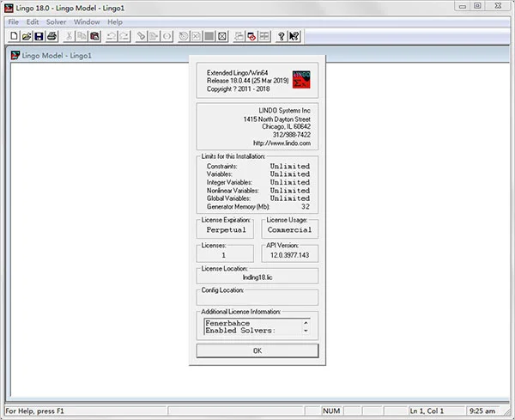Screen dimensions: 515x420
Task: Save the model with the floppy icon
Action: pos(39,36)
